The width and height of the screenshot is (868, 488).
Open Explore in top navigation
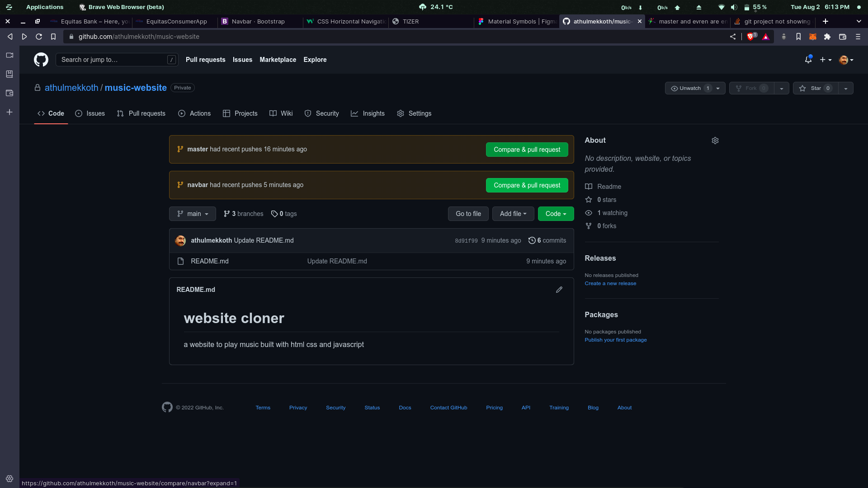[315, 60]
